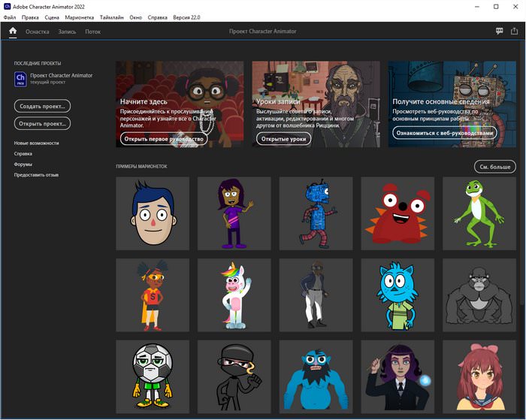Click the Открыть проект button

click(42, 123)
